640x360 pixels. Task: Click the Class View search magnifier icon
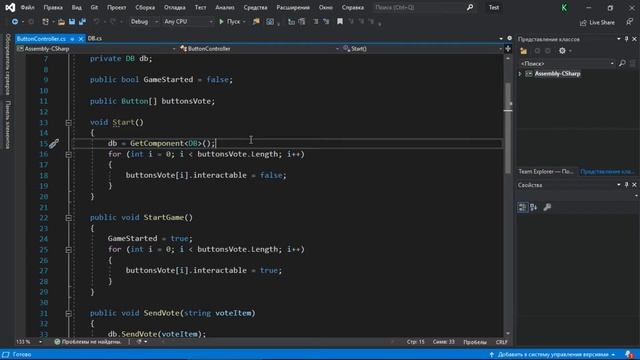pos(622,63)
